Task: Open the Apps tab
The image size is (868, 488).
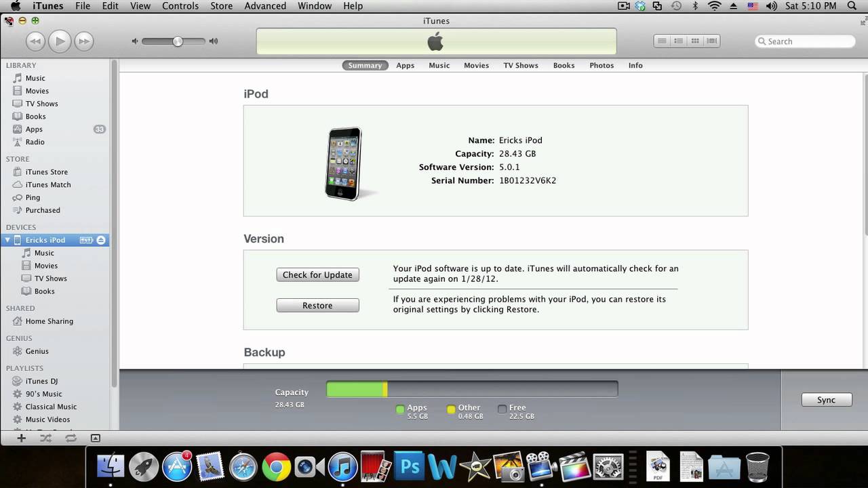Action: 406,66
